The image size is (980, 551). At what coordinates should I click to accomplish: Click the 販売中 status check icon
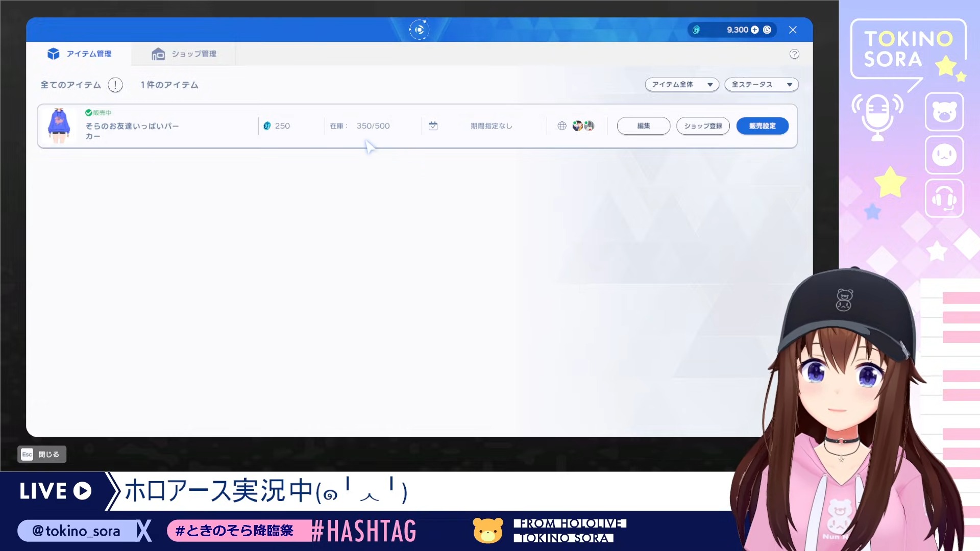point(89,113)
